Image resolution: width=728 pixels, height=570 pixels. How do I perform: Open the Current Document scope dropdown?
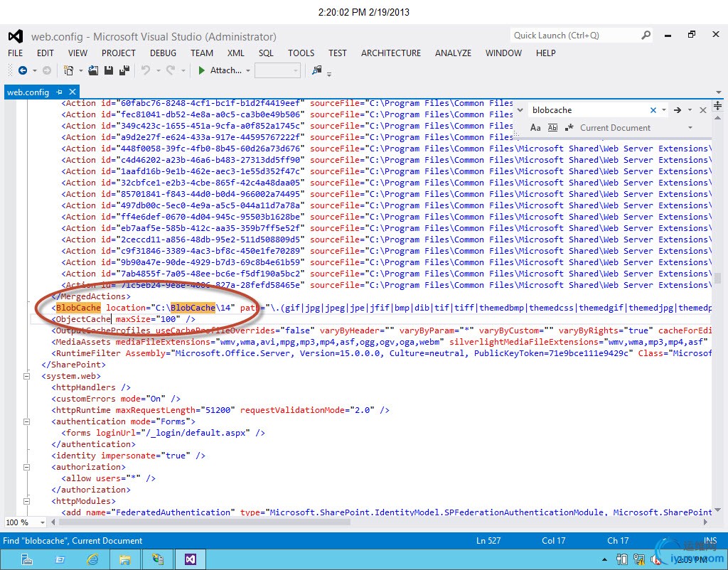tap(690, 128)
